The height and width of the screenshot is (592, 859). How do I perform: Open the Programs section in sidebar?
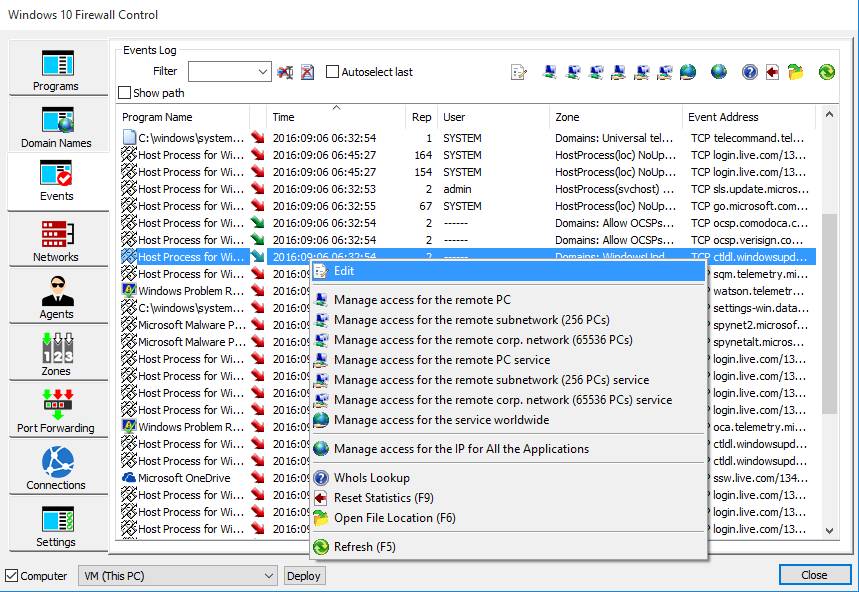point(57,70)
